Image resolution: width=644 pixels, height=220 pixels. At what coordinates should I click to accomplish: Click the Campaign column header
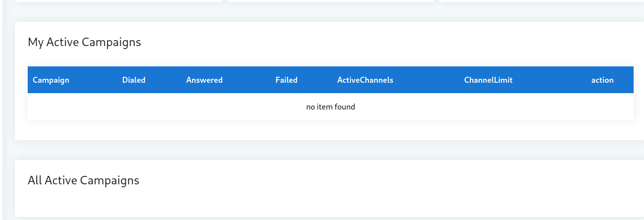[x=51, y=80]
